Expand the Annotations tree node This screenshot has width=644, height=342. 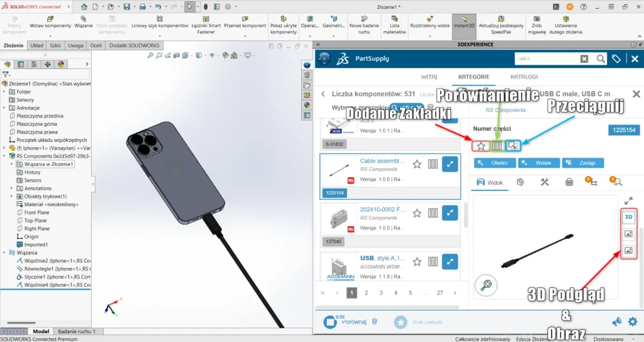(12, 188)
